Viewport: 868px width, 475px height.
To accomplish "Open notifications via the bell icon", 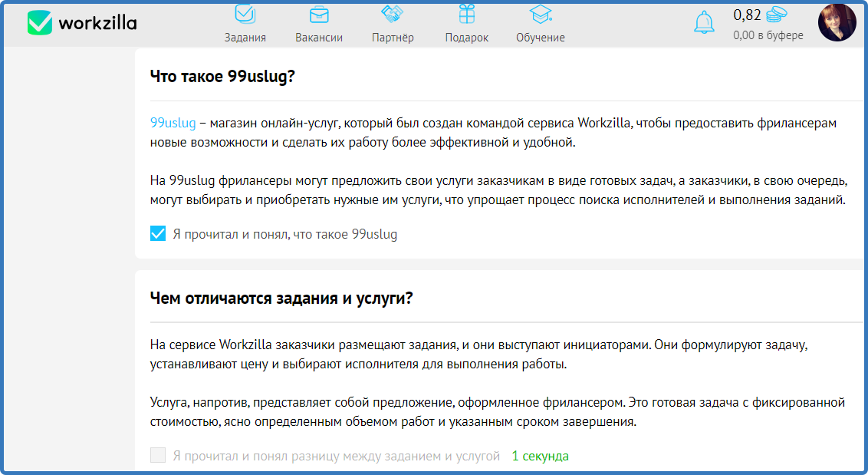I will tap(704, 23).
